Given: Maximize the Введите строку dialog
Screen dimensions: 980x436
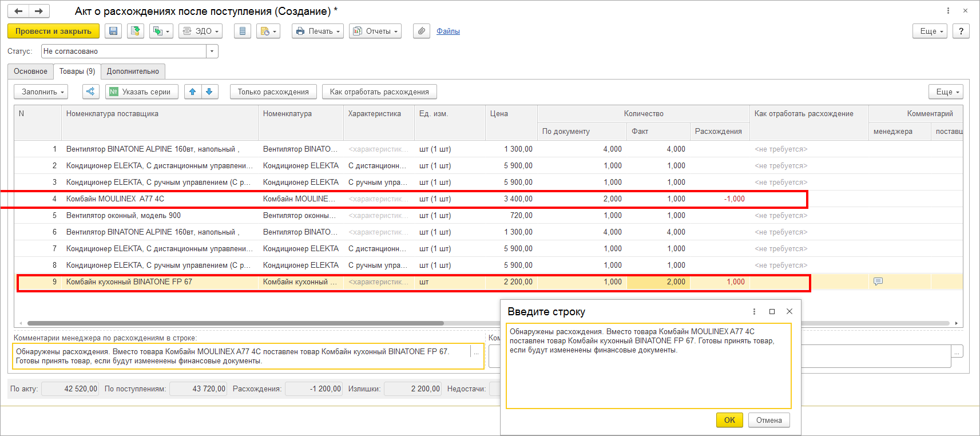Looking at the screenshot, I should pyautogui.click(x=772, y=311).
